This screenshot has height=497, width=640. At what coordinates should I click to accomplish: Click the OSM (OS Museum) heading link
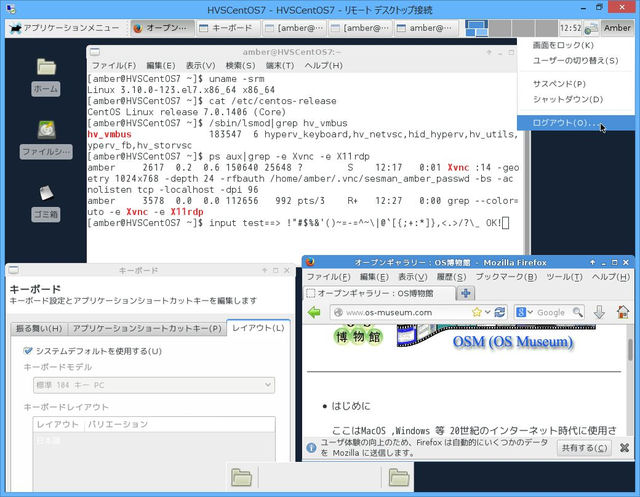(x=513, y=342)
